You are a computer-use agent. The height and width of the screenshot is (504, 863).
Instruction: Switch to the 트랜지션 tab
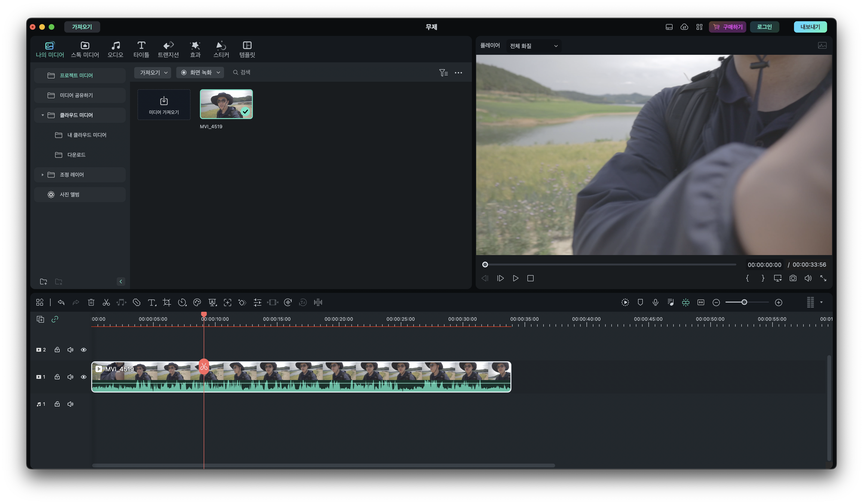(168, 49)
